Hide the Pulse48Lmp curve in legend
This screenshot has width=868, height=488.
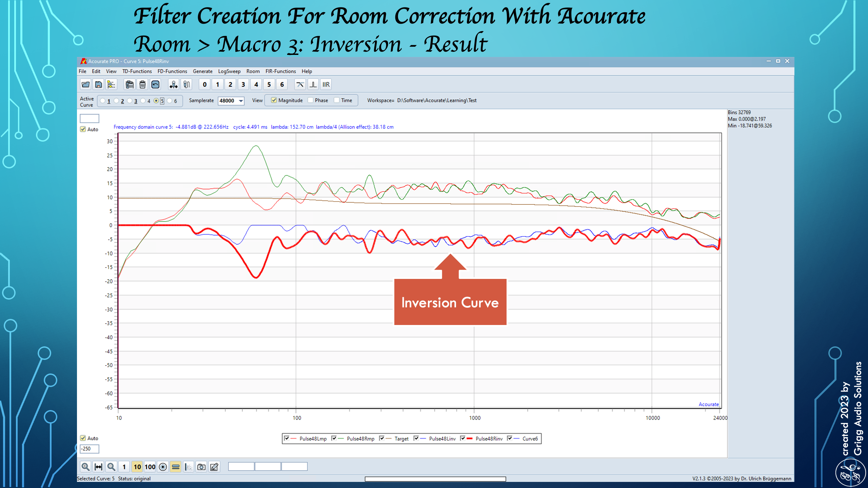pos(287,438)
